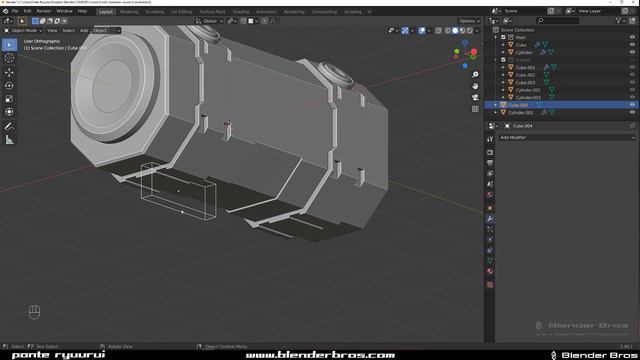Activate the Transform tool
Screen dimensions: 640x360
pyautogui.click(x=9, y=112)
